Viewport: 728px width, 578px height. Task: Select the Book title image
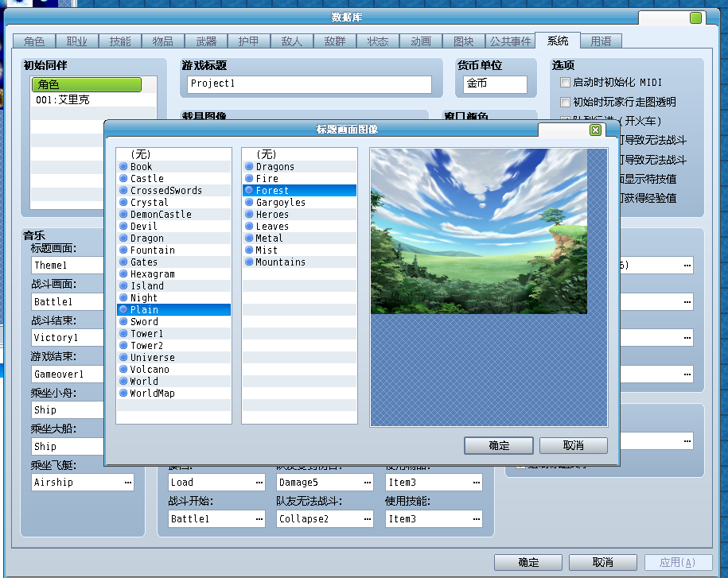(173, 166)
